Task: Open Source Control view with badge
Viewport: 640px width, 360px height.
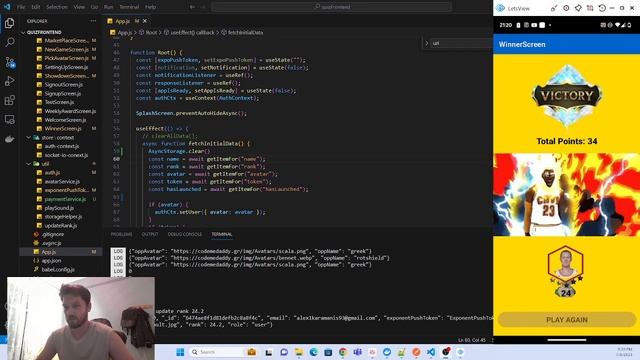Action: (9, 62)
